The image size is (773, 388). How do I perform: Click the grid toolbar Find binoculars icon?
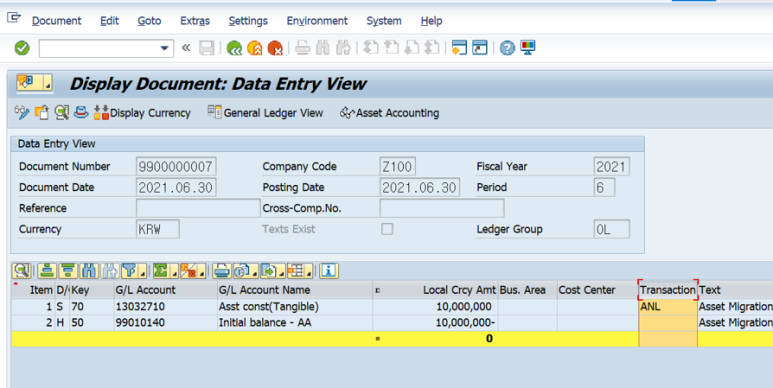coord(89,271)
